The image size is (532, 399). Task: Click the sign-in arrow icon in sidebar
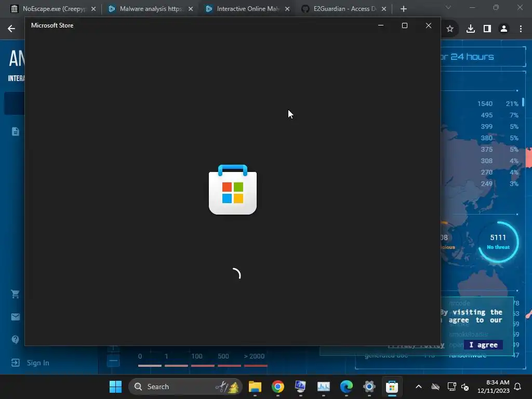click(15, 363)
